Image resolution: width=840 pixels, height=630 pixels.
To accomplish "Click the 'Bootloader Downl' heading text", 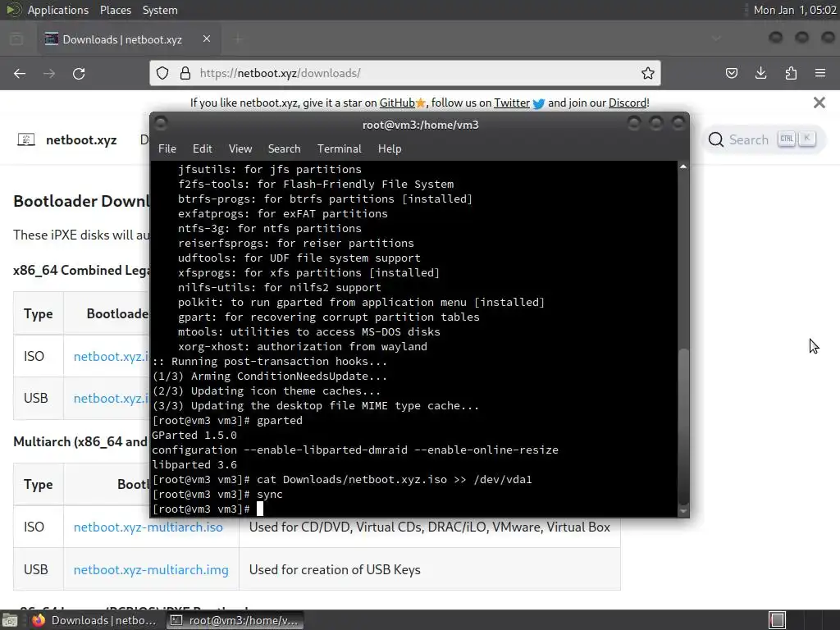I will coord(81,201).
